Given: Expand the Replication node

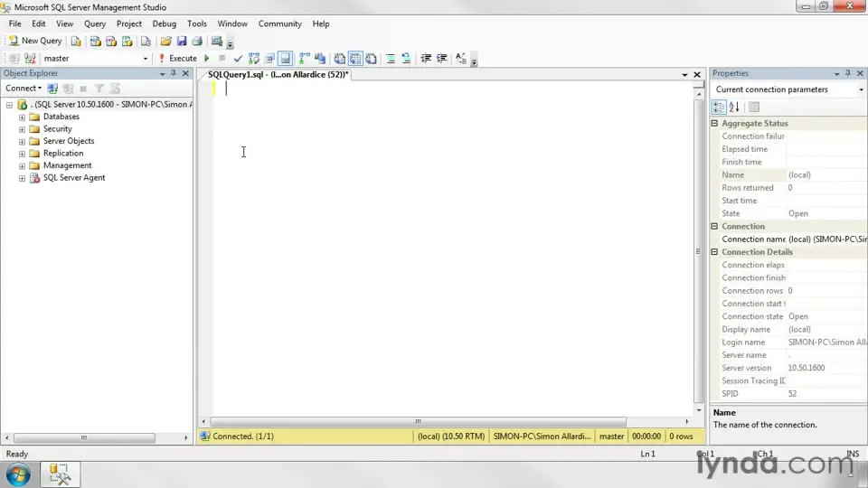Looking at the screenshot, I should point(22,154).
